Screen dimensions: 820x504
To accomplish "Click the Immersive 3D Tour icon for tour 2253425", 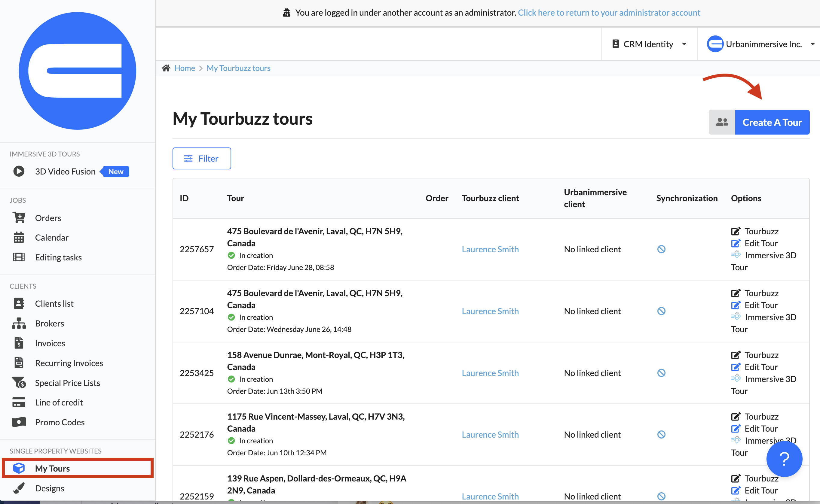I will click(736, 378).
